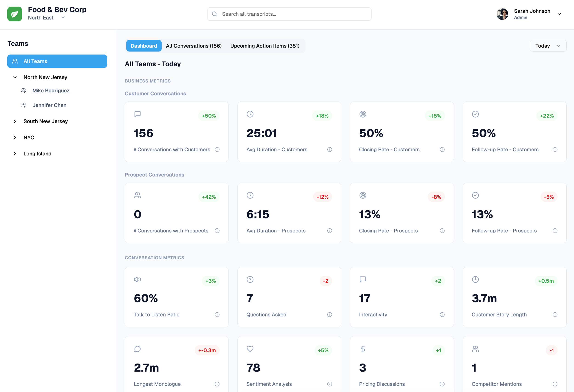Click info icon on Competitor Mentions card
The image size is (574, 392).
click(555, 384)
